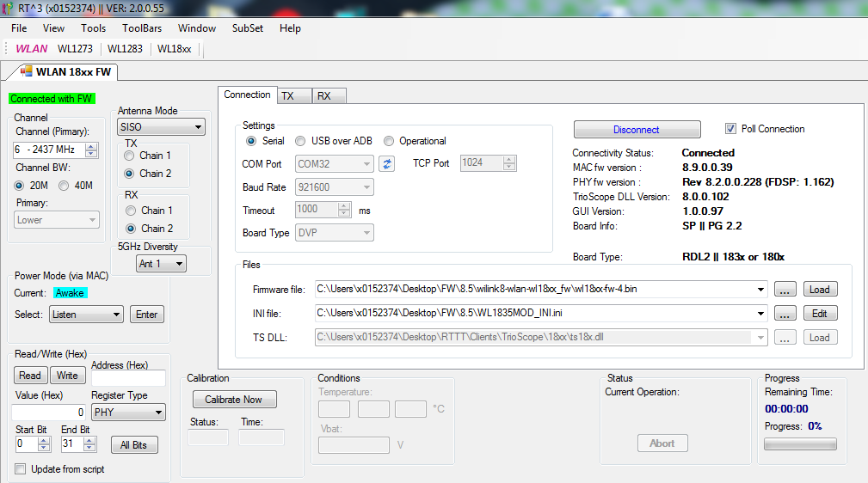The image size is (868, 483).
Task: Click Calibrate Now button
Action: (234, 400)
